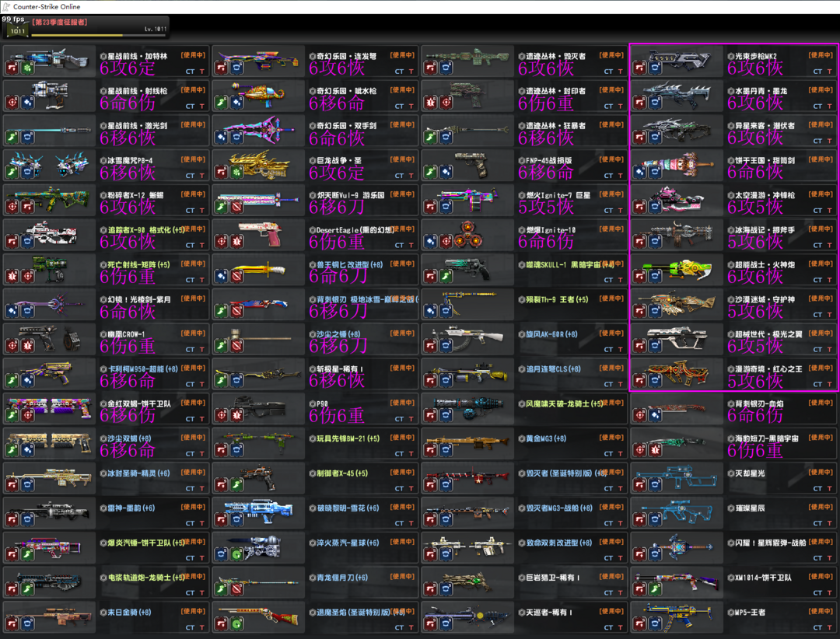Image resolution: width=840 pixels, height=639 pixels.
Task: Click 使用中 status on 奇幻乐园·连发弩
Action: click(x=403, y=55)
